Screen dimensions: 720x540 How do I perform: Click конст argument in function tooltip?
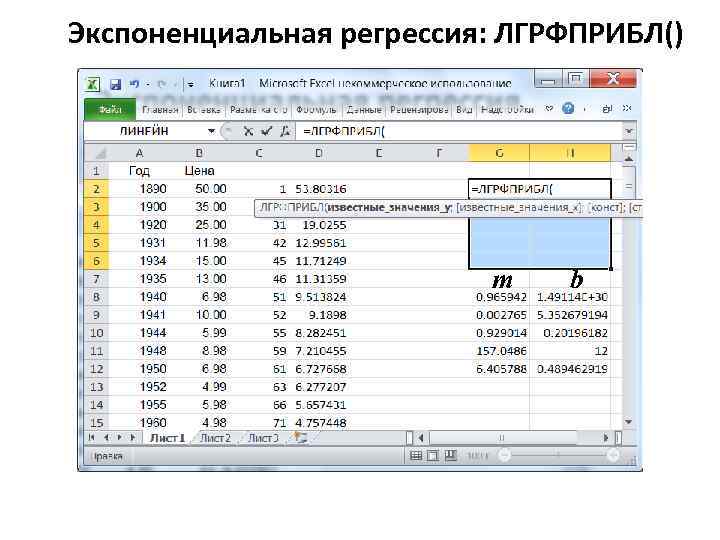606,208
